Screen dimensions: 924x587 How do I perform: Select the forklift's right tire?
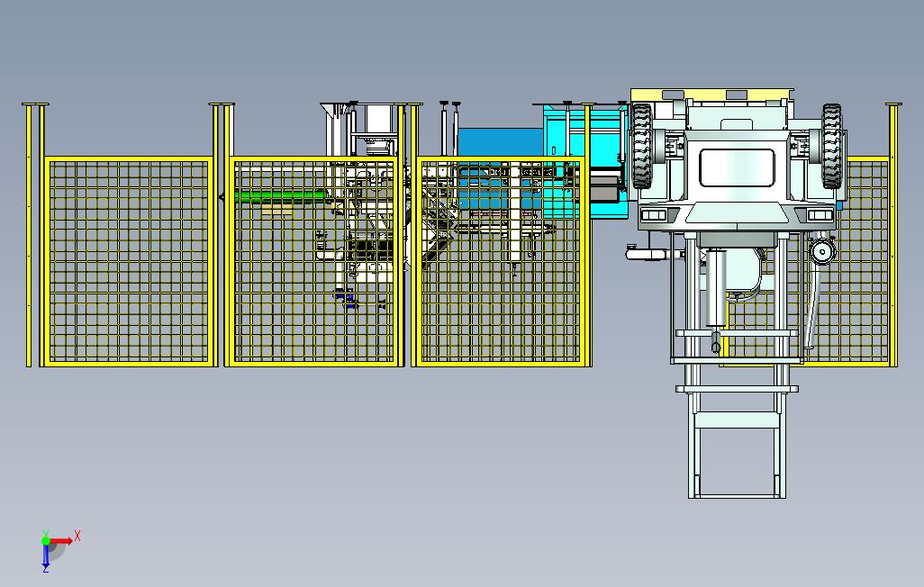831,146
